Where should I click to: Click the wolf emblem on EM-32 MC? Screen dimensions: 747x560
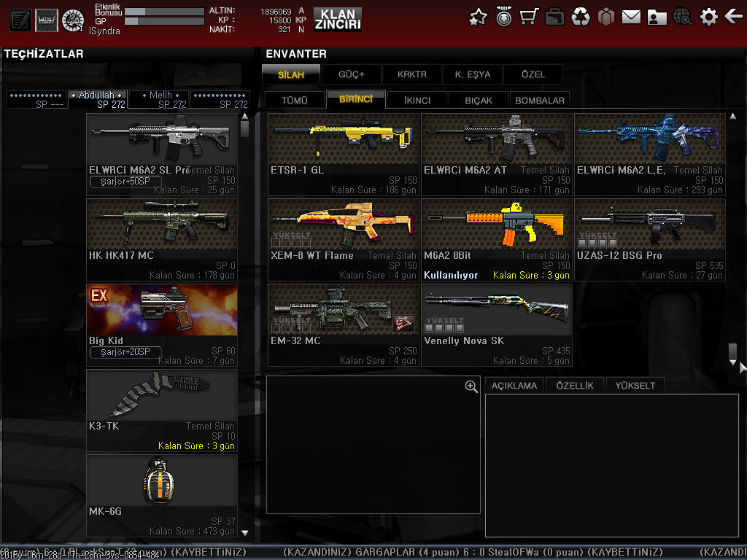click(403, 323)
